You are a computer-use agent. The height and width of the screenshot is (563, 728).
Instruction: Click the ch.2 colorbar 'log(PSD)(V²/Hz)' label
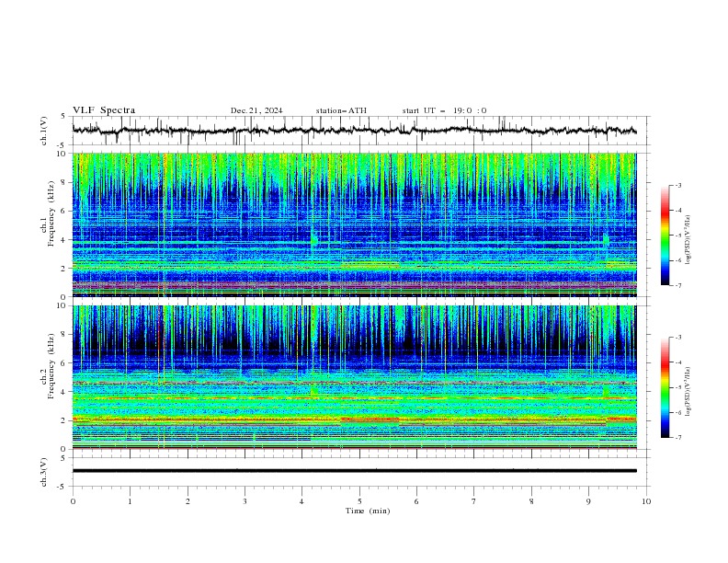click(x=688, y=391)
